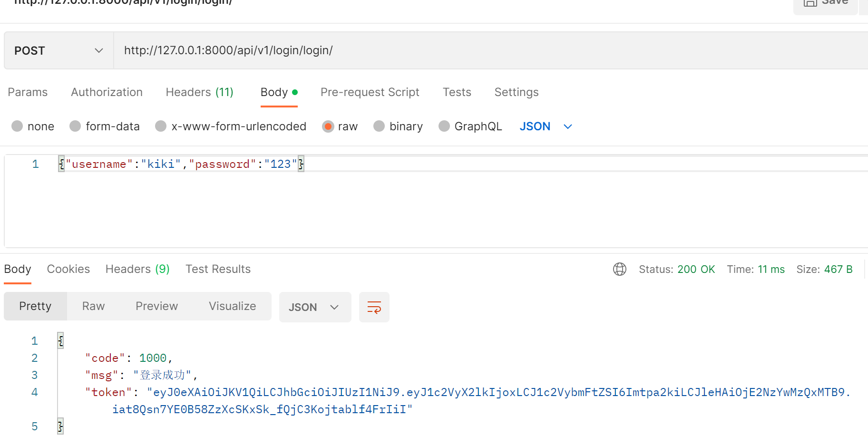Choose the x-www-form-urlencoded radio option
868x436 pixels.
[161, 126]
